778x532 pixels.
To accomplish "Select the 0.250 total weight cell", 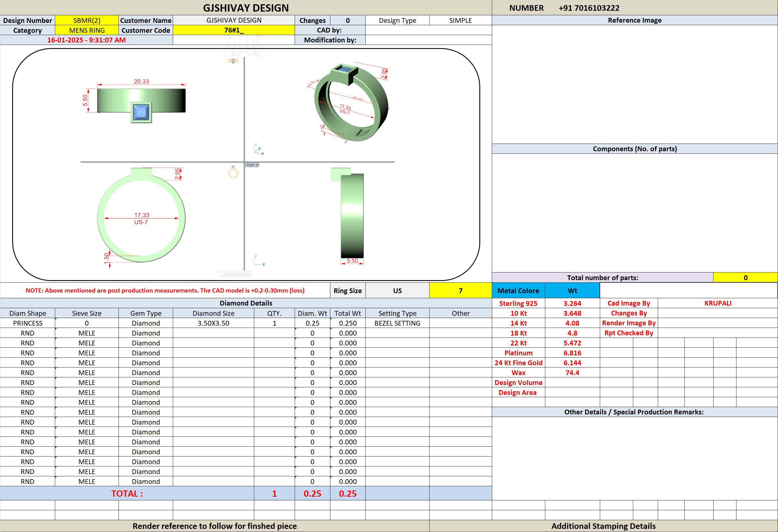I will (x=348, y=323).
